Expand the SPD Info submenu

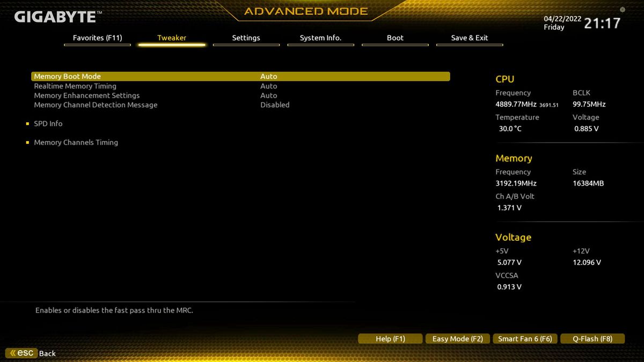[x=48, y=123]
